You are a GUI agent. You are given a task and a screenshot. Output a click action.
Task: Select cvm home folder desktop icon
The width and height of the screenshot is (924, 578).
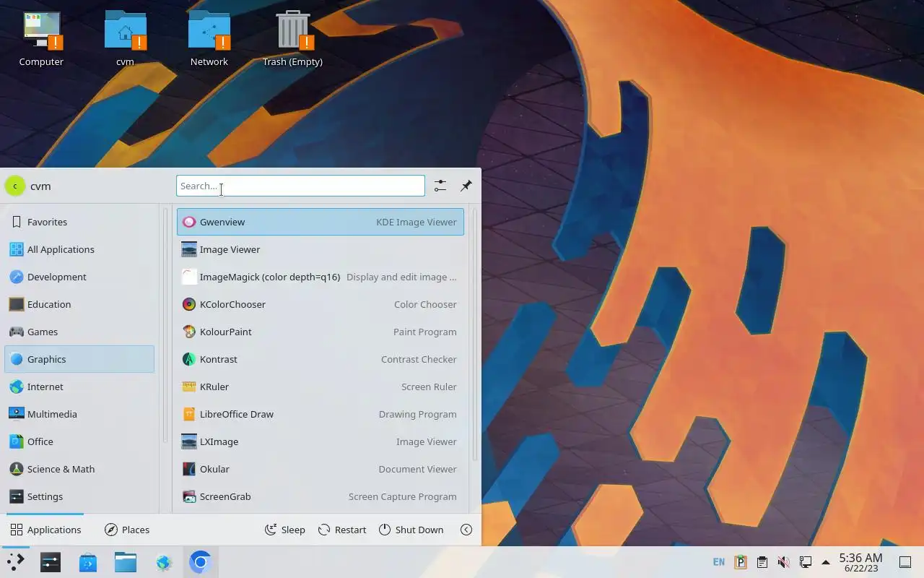(x=125, y=40)
